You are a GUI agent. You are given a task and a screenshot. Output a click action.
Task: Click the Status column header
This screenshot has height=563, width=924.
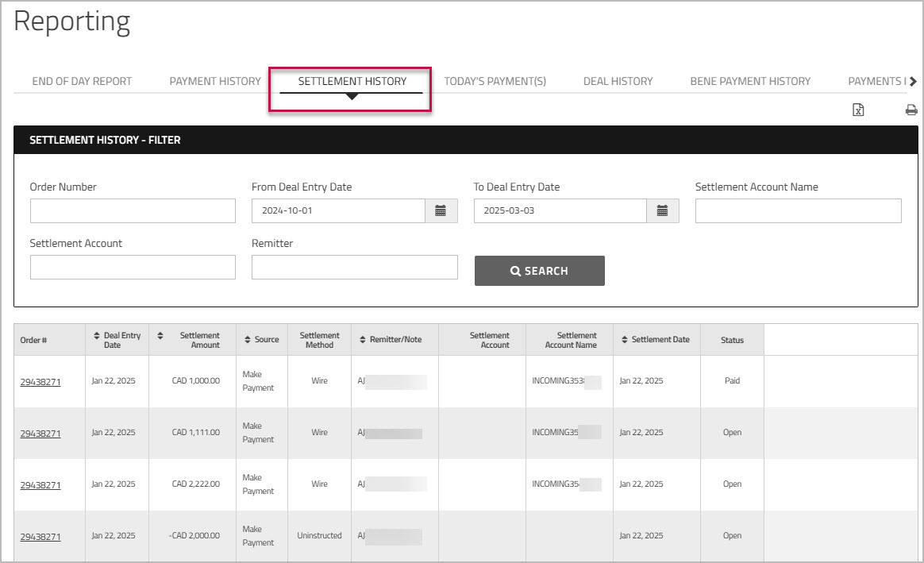pyautogui.click(x=732, y=340)
